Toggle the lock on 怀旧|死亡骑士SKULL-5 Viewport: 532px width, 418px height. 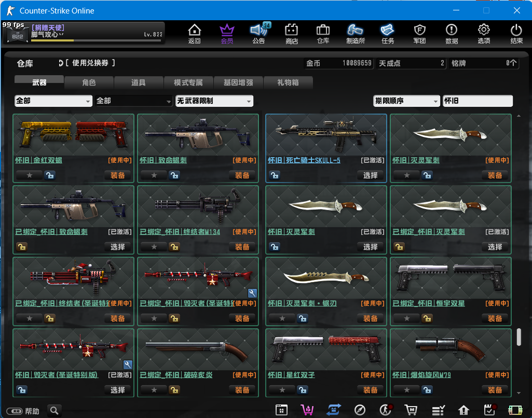275,175
